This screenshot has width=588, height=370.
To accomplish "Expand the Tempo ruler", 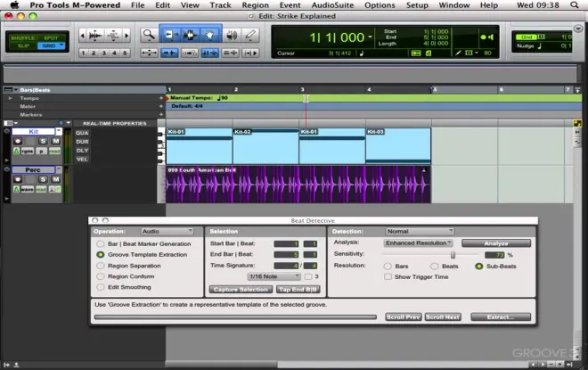I will (x=10, y=98).
